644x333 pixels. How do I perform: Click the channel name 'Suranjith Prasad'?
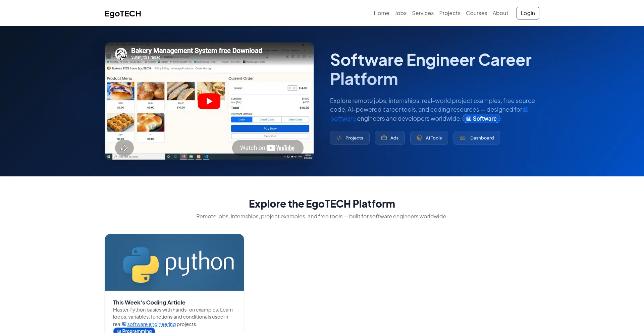click(146, 57)
